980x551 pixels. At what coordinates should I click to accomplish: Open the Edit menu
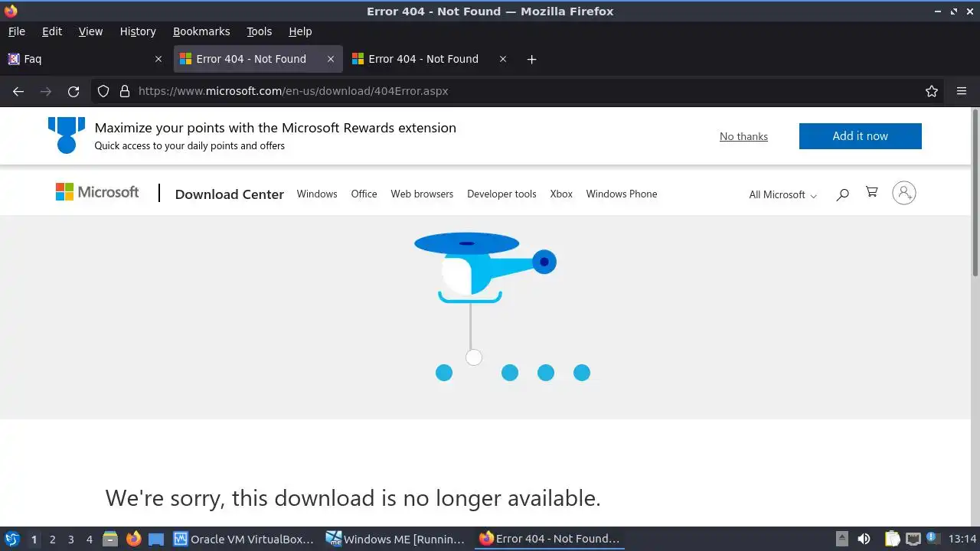pyautogui.click(x=52, y=31)
